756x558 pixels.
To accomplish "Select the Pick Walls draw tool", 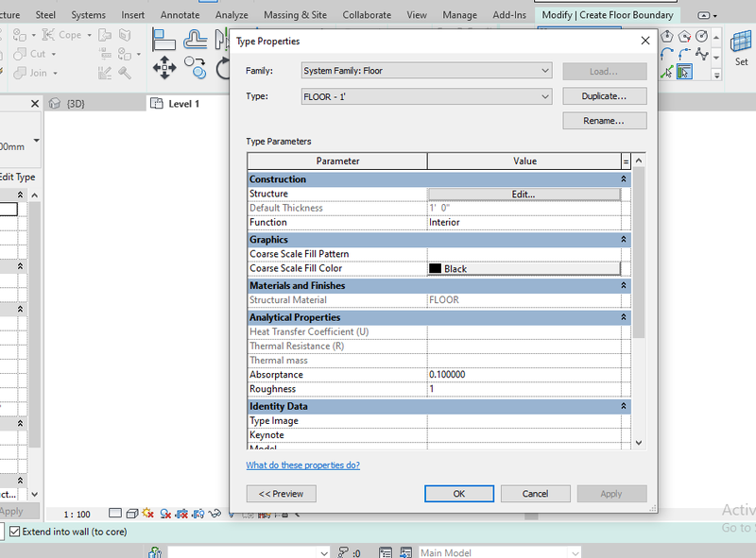I will (x=684, y=73).
